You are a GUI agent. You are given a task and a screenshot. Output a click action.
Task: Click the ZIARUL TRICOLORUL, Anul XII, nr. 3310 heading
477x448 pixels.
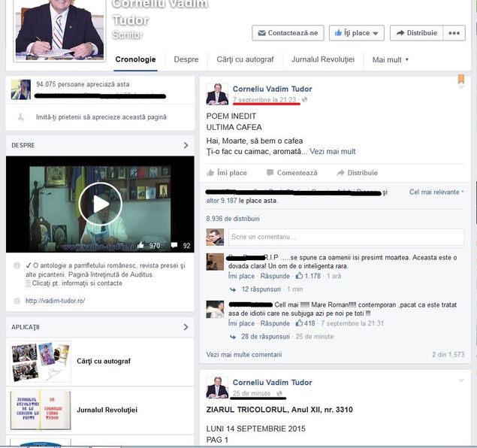pyautogui.click(x=279, y=410)
